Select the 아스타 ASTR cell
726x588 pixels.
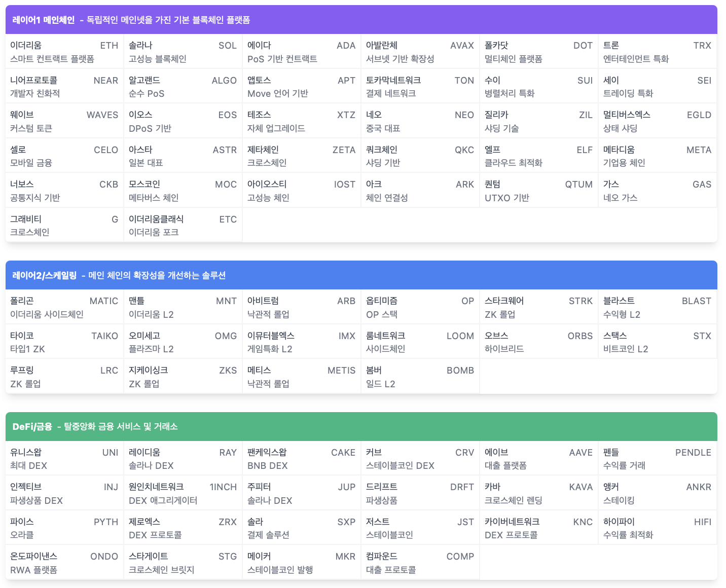pos(183,156)
